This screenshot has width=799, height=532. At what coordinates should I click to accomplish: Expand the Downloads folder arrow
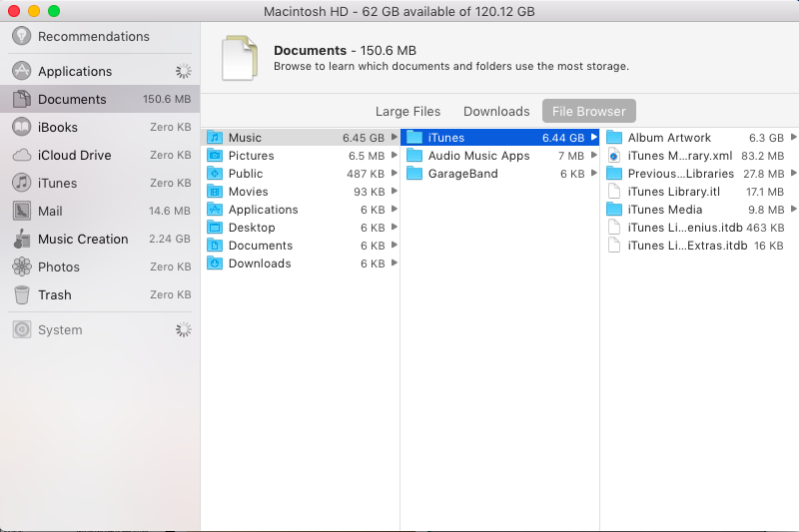(x=394, y=263)
